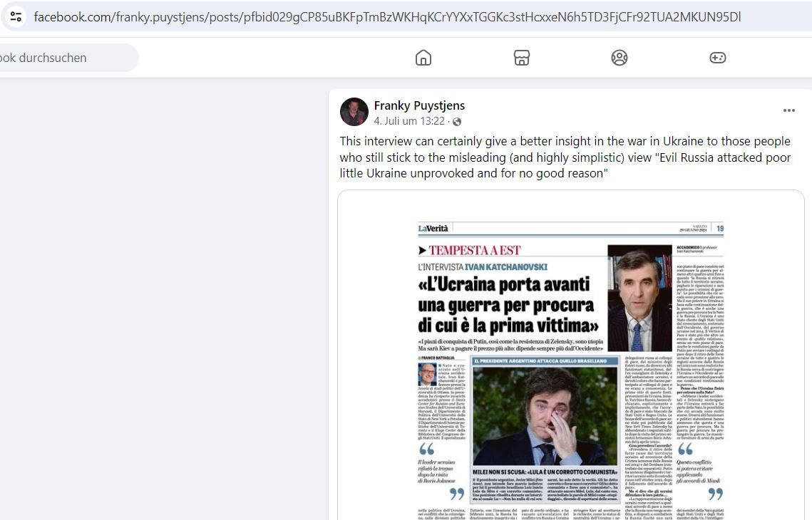Click the Milei photo in the article
812x520 pixels.
pos(545,417)
